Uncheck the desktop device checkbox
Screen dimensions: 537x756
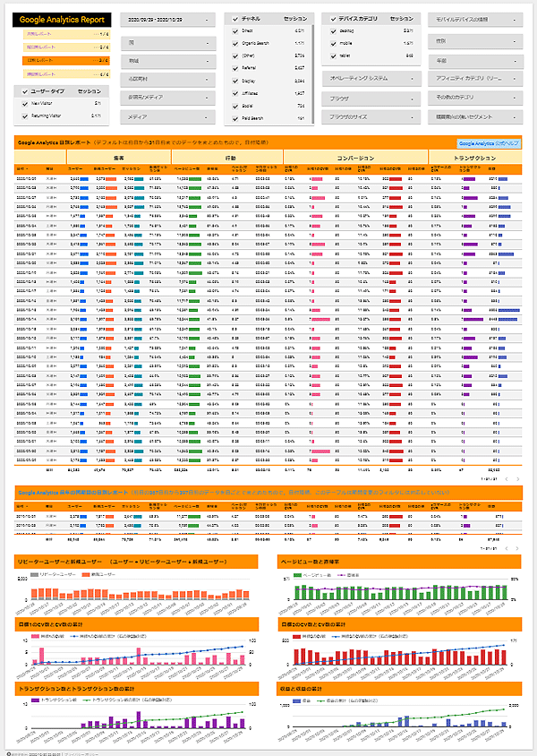pyautogui.click(x=333, y=30)
